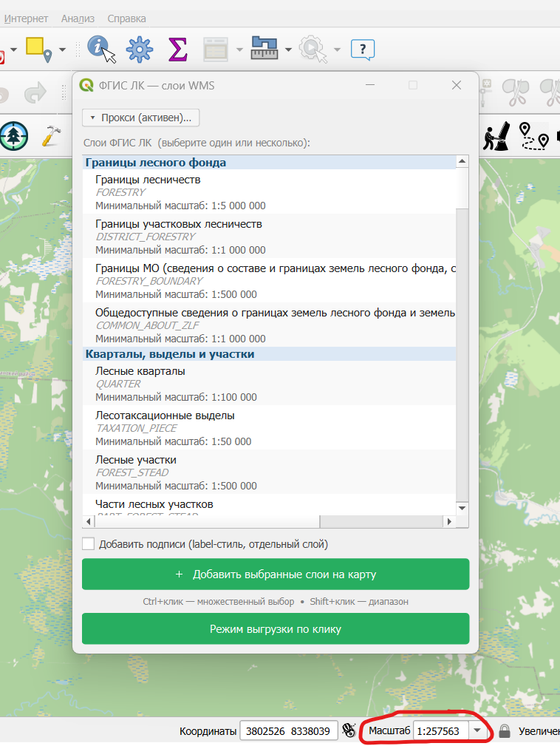Click the redo arrow icon
The image size is (560, 746).
35,93
